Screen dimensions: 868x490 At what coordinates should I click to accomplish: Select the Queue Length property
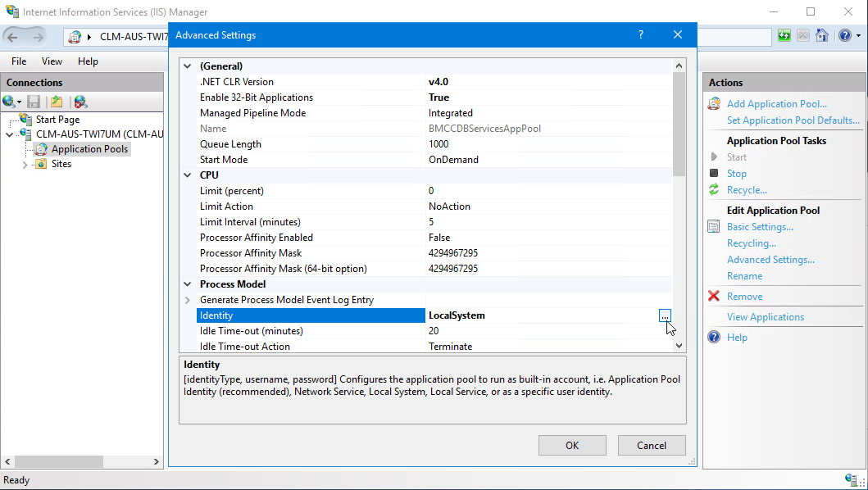coord(434,144)
